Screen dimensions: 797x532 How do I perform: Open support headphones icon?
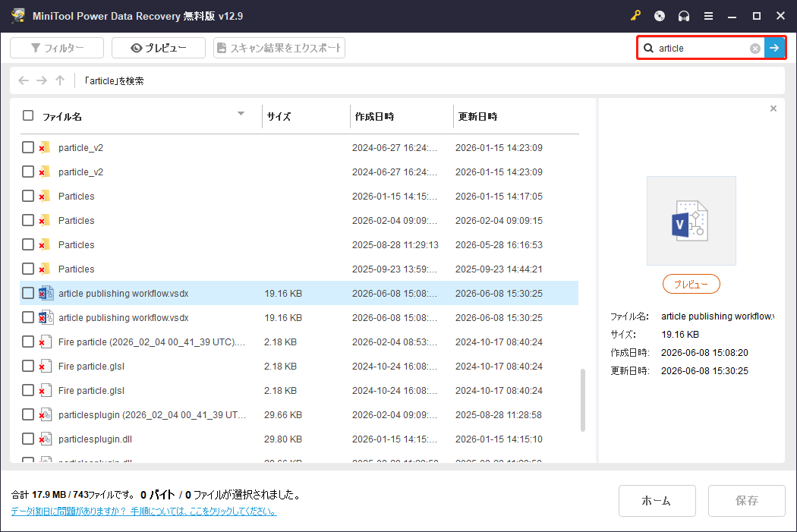pos(684,16)
